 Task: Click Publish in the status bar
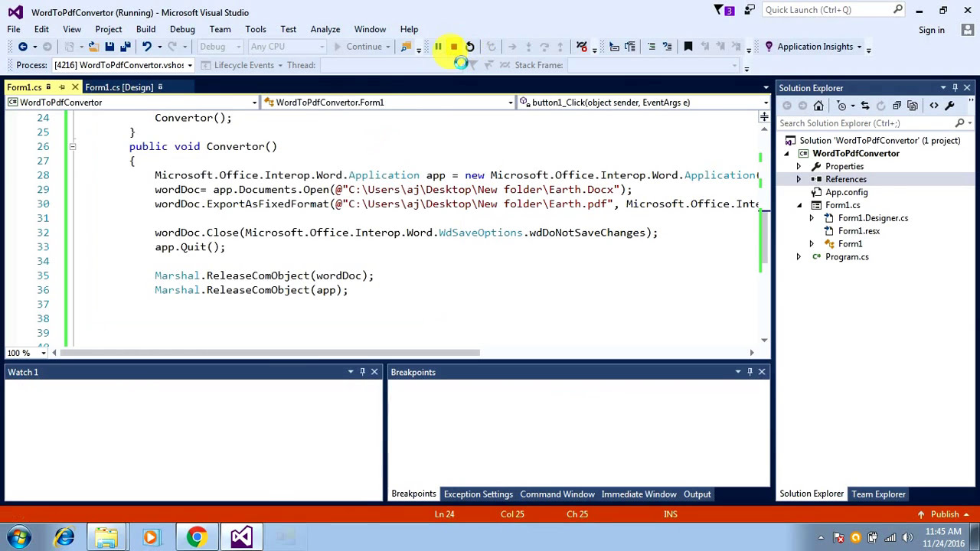[x=945, y=514]
